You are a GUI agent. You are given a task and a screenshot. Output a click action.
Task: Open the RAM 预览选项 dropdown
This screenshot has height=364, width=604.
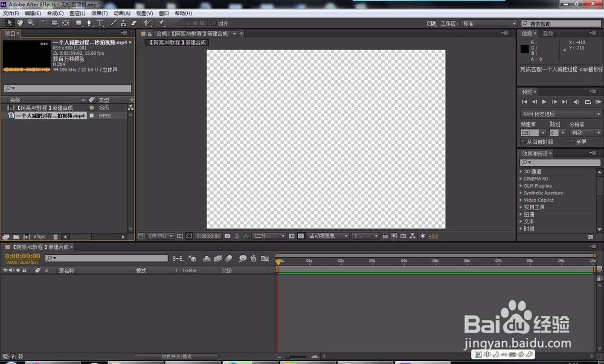(561, 114)
